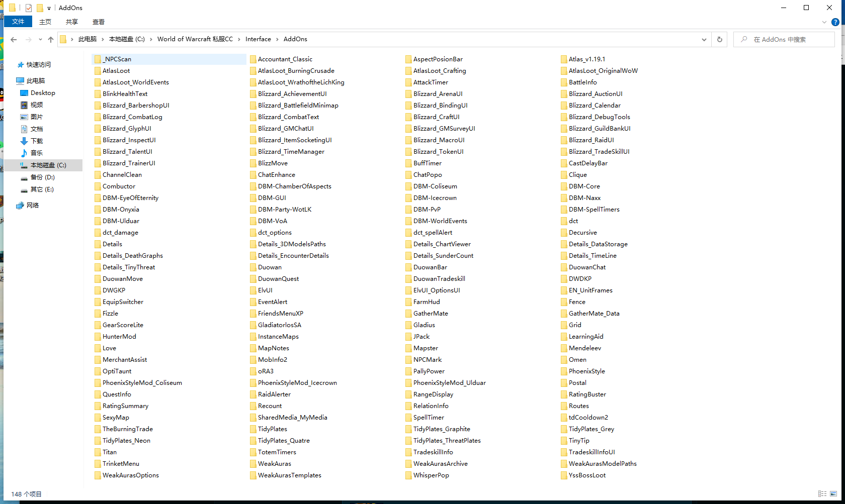
Task: Refresh the AddOns folder view
Action: click(719, 40)
